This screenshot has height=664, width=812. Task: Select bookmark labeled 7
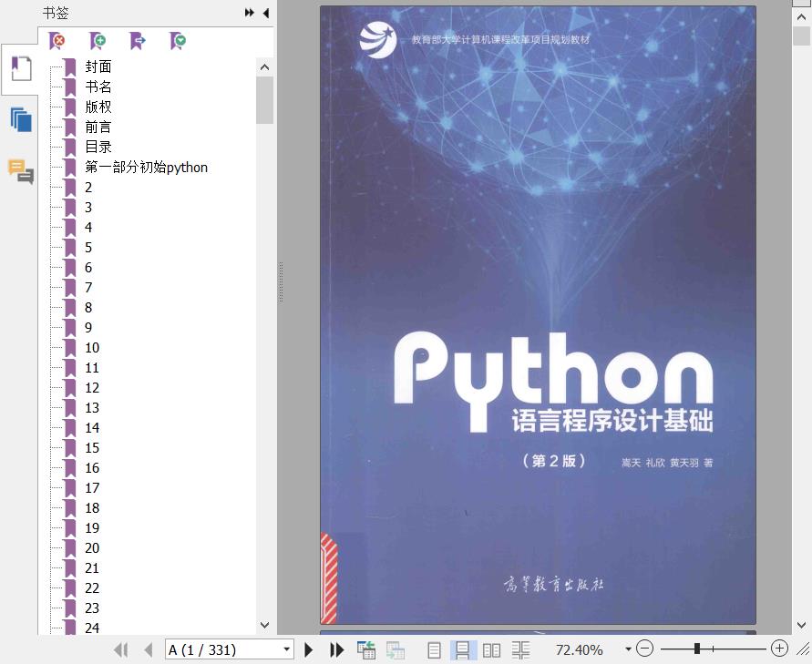(88, 288)
